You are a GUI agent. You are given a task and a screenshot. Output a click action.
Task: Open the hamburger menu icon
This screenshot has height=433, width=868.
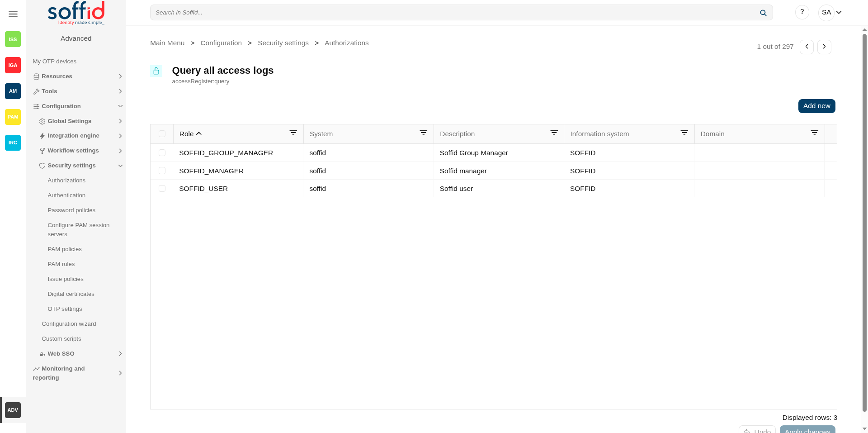13,14
